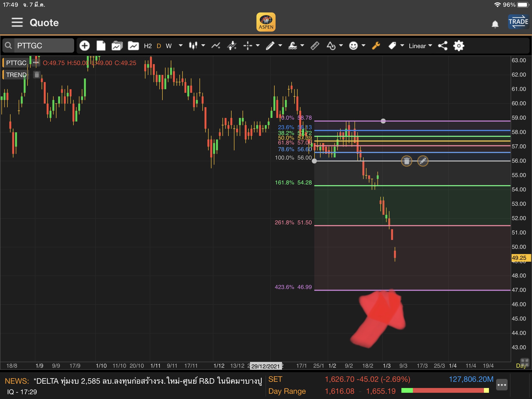This screenshot has width=532, height=399.
Task: Tap the 161.8% 54.28 level line
Action: (412, 186)
